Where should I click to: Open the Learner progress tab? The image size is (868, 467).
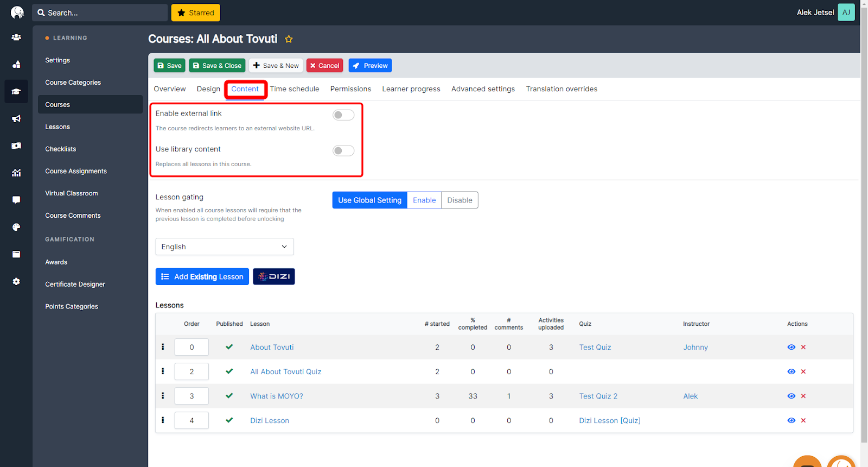411,89
